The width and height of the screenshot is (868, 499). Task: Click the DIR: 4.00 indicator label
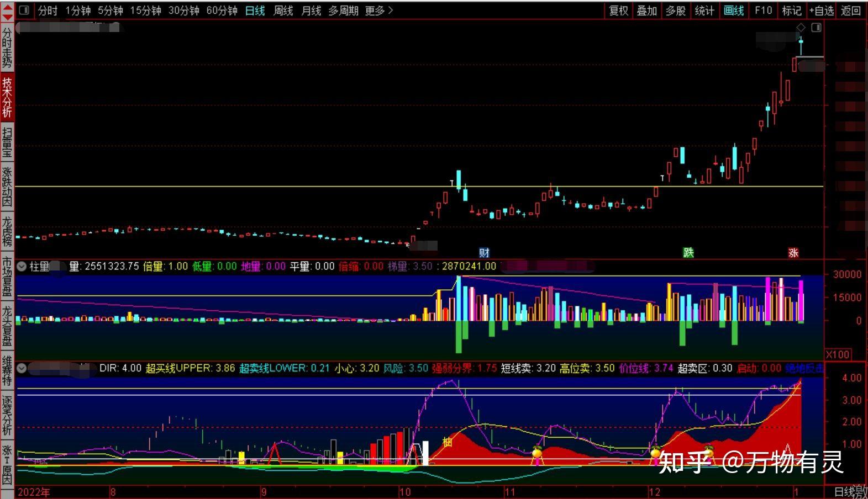coord(120,368)
